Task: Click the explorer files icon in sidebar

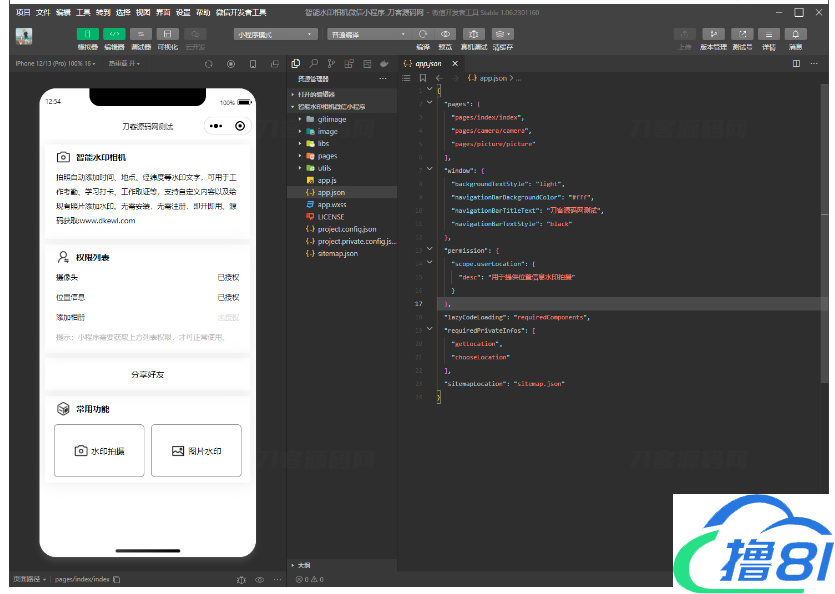Action: pos(295,63)
